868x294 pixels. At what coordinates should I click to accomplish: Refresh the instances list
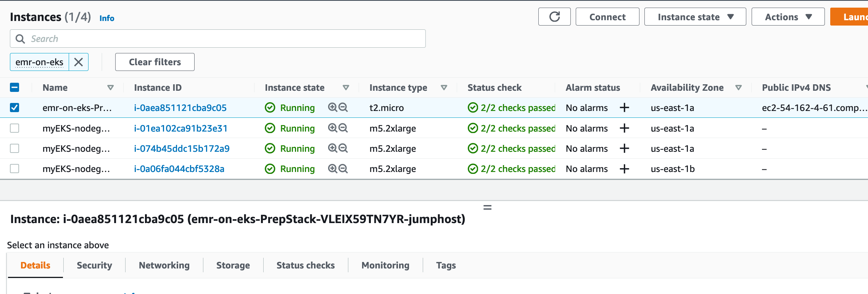[x=554, y=17]
